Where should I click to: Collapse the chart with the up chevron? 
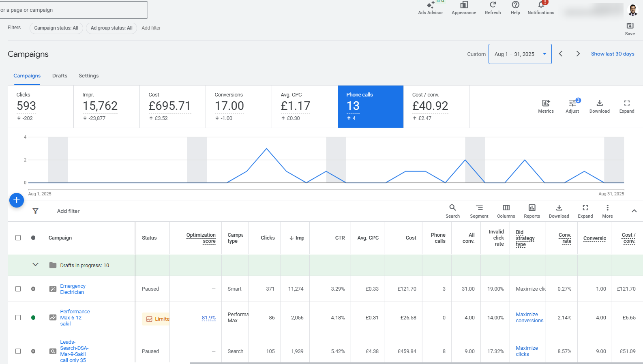(634, 211)
